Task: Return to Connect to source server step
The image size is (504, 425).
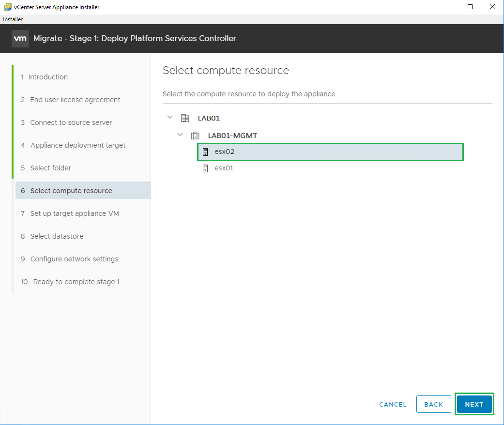Action: click(71, 122)
